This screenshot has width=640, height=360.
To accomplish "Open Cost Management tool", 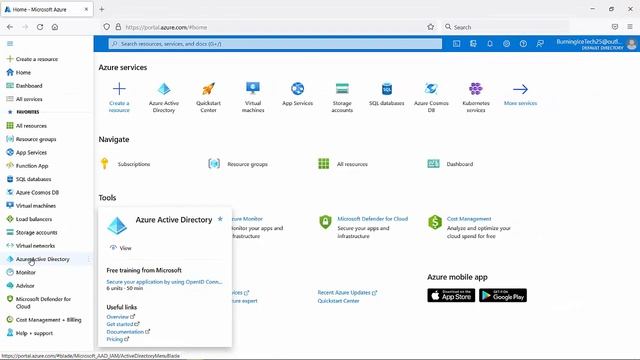I will coord(469,219).
